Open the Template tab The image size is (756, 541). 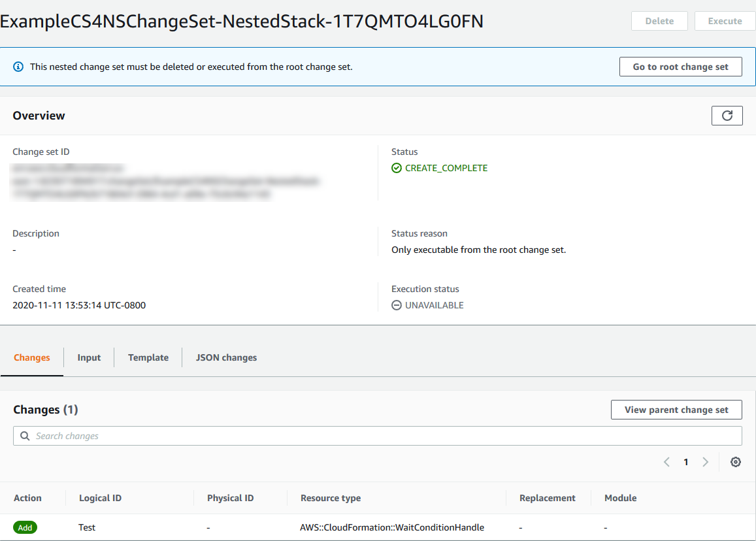(x=148, y=357)
